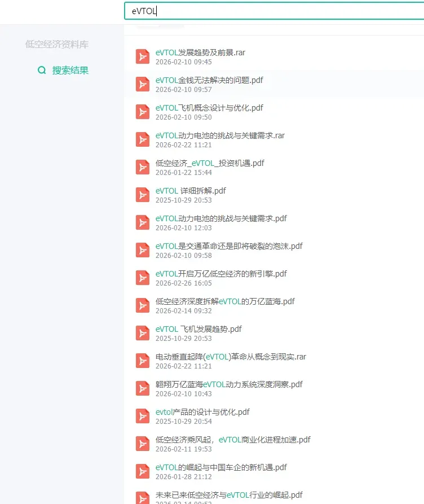This screenshot has height=504, width=424.
Task: Click the icon beside eVTOL 详细拆解.pdf
Action: pyautogui.click(x=142, y=195)
